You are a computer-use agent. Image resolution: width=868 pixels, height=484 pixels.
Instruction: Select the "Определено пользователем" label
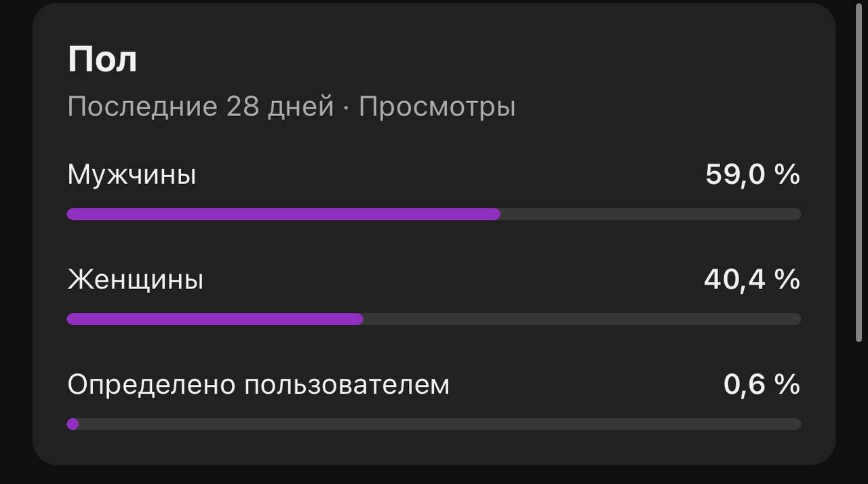coord(258,385)
